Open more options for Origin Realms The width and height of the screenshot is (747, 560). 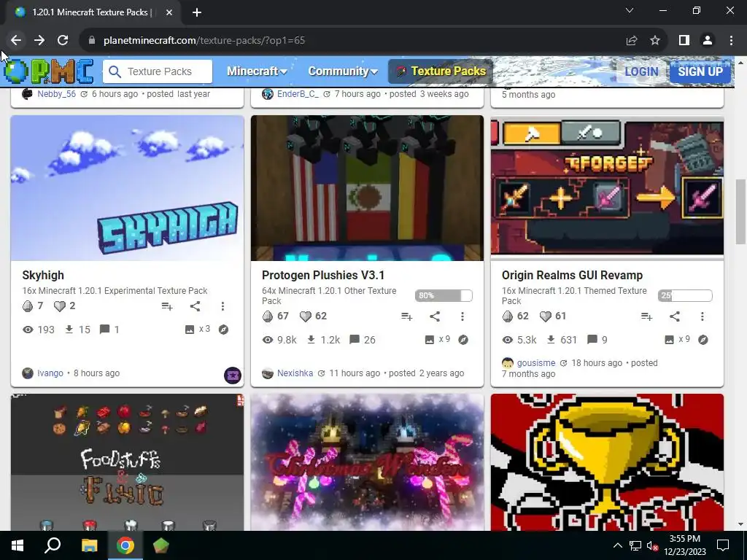[x=703, y=316]
